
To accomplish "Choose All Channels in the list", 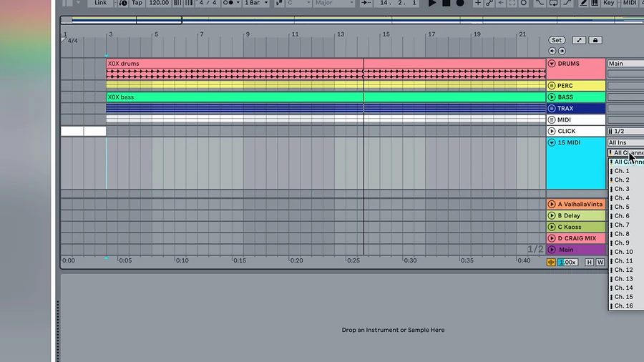I will (x=626, y=162).
